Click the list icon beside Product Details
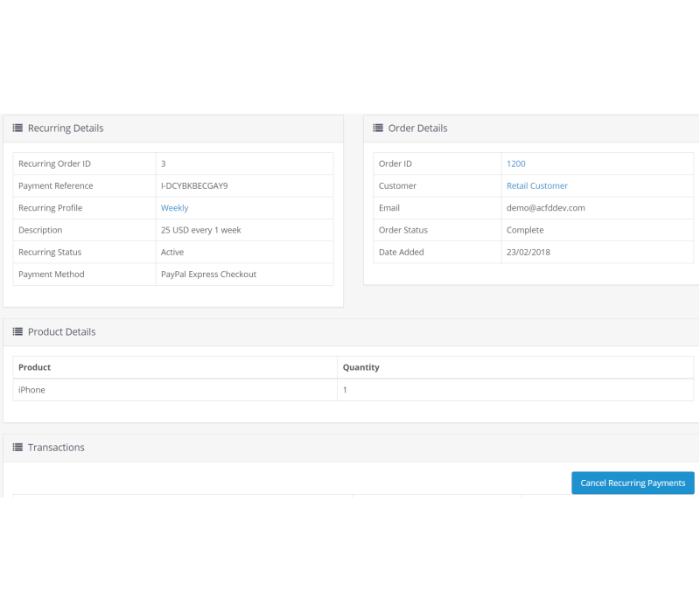Screen dimensions: 700x612 17,332
